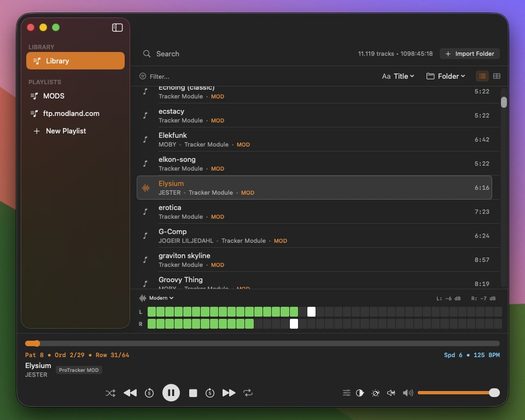
Task: Skip to previous track
Action: (x=130, y=393)
